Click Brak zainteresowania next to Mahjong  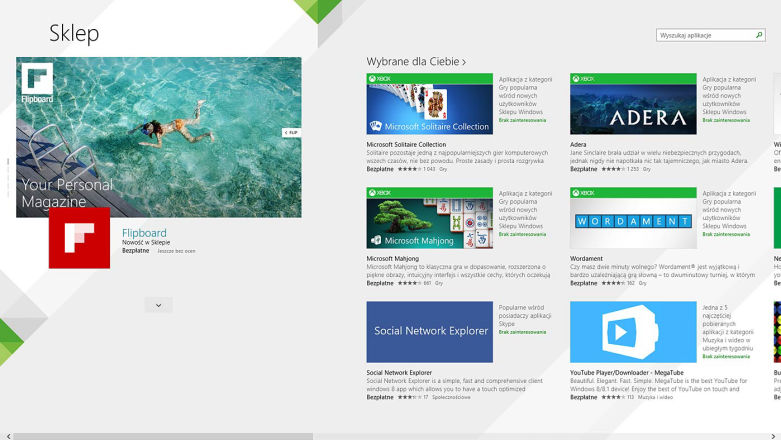[x=522, y=234]
